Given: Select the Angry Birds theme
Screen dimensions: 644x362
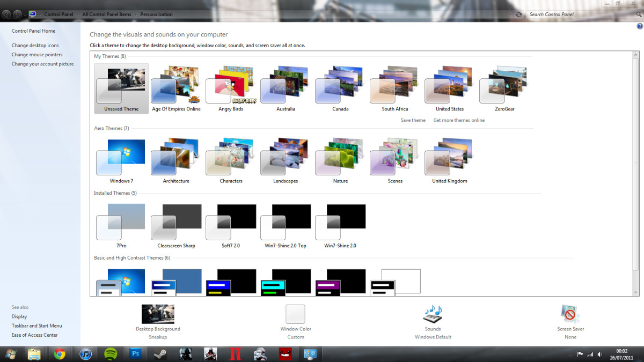Looking at the screenshot, I should [x=230, y=86].
